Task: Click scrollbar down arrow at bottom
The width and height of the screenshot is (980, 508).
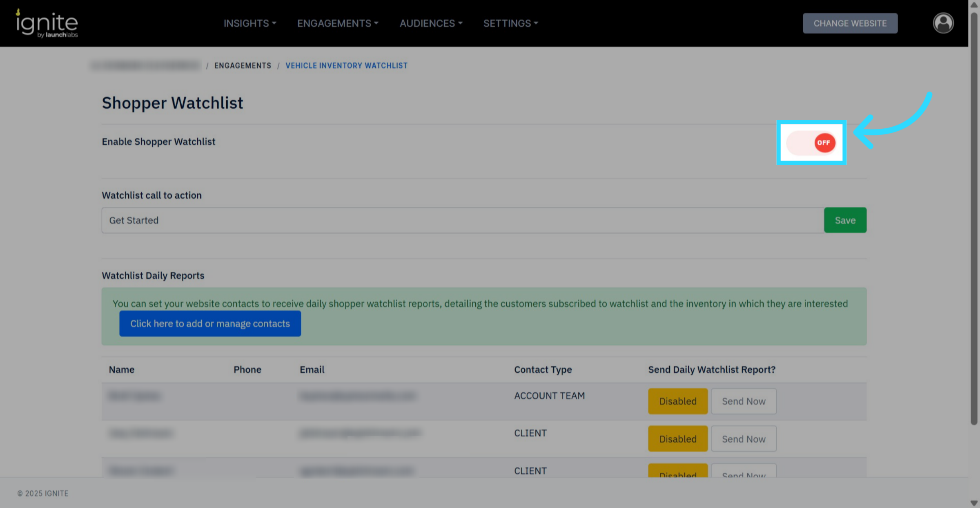Action: [x=974, y=503]
